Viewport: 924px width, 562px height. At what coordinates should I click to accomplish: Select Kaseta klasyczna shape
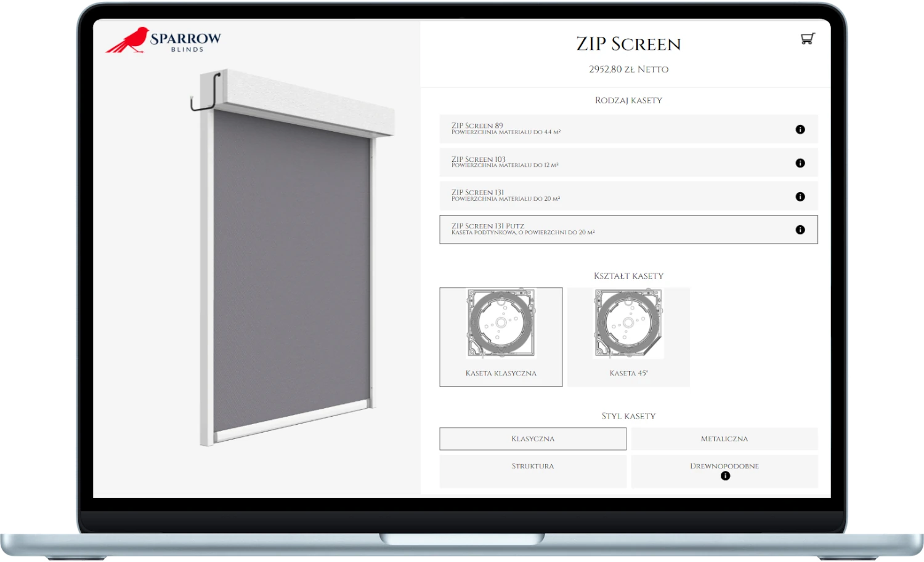501,337
